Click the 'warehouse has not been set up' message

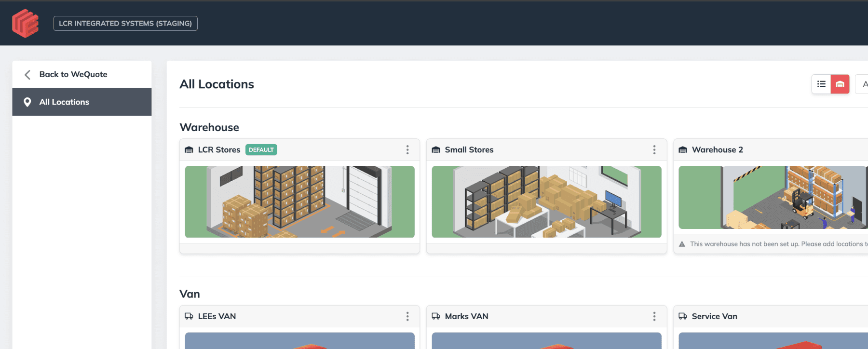779,244
